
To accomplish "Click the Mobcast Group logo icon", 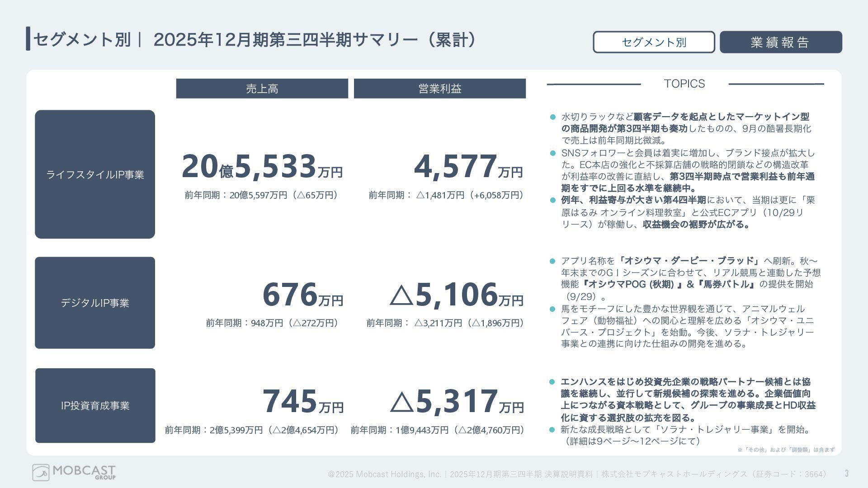I will (x=41, y=473).
